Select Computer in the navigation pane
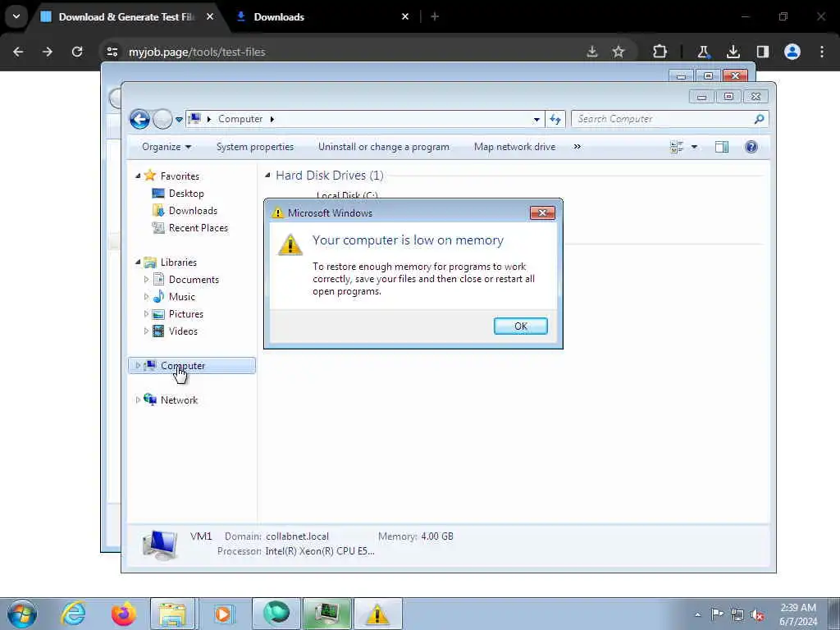Viewport: 840px width, 630px height. [x=183, y=365]
